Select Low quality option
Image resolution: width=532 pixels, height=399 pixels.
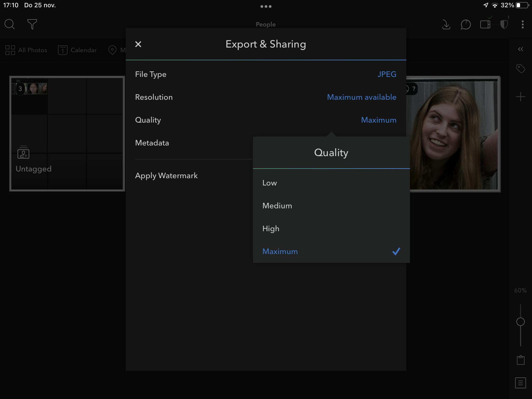(x=270, y=183)
